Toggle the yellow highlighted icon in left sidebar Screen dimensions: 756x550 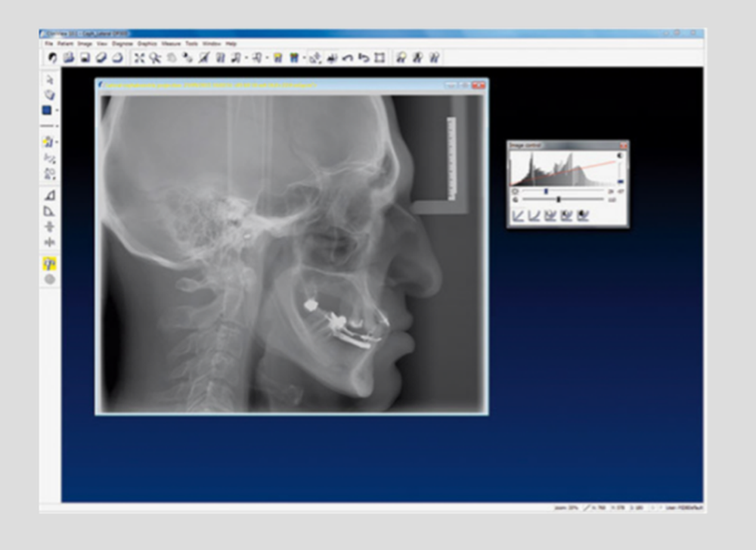pos(50,263)
